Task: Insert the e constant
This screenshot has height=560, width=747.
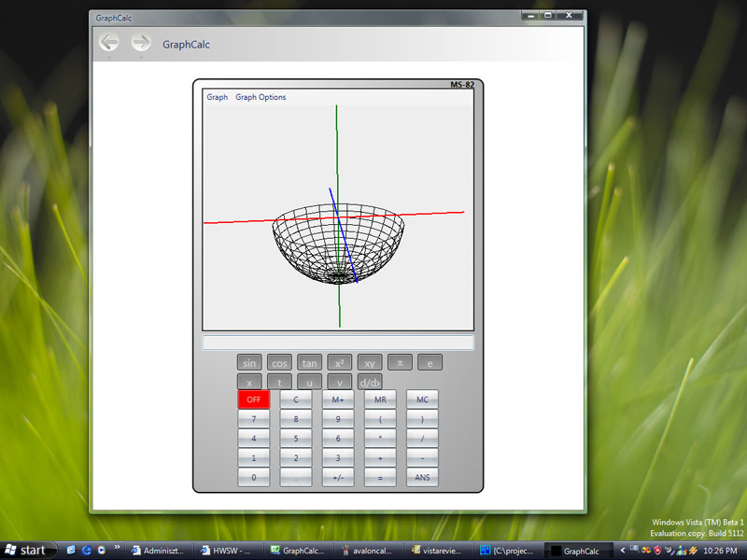Action: pos(430,363)
